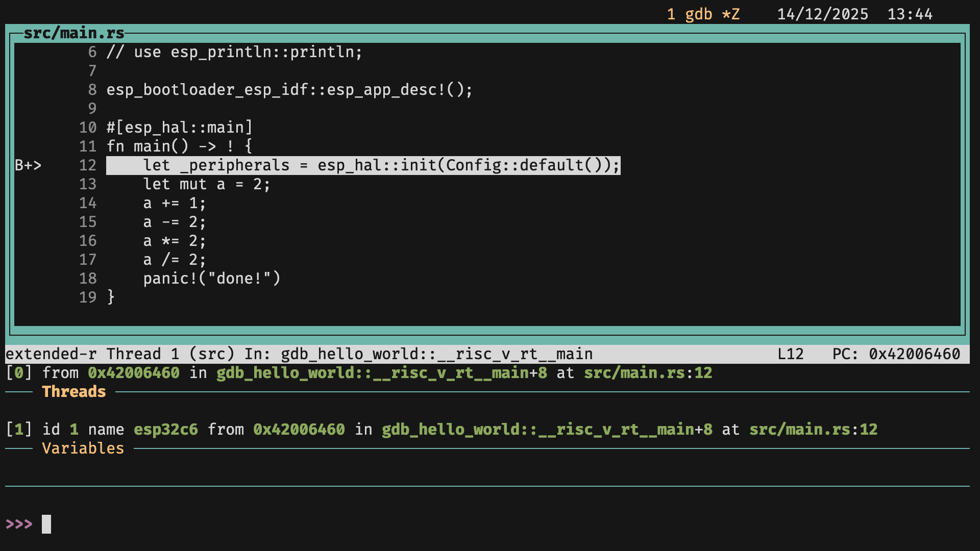This screenshot has width=980, height=551.
Task: Click the Variables section header
Action: click(83, 448)
